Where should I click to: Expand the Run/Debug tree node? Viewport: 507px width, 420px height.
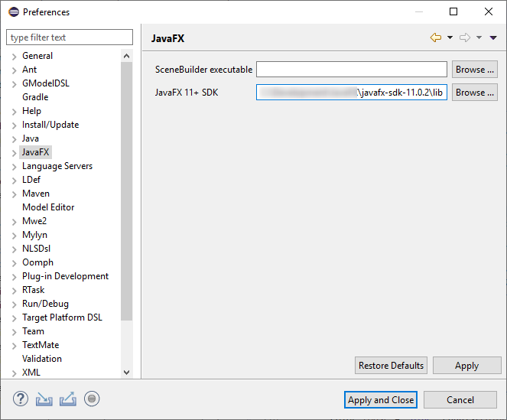pyautogui.click(x=14, y=304)
